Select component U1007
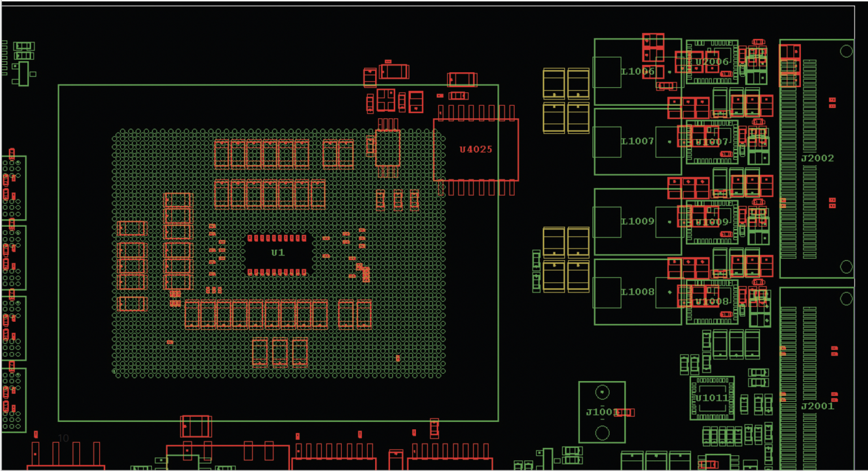This screenshot has width=868, height=471. 711,143
